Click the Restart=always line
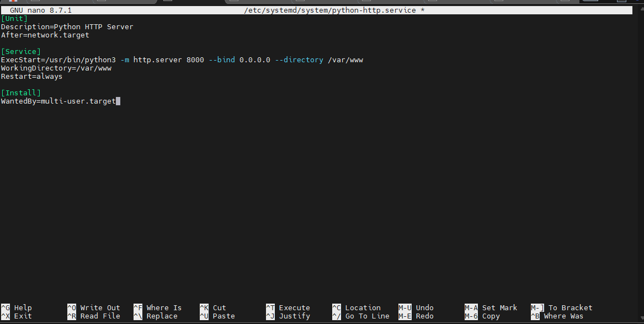Image resolution: width=644 pixels, height=324 pixels. coord(31,76)
